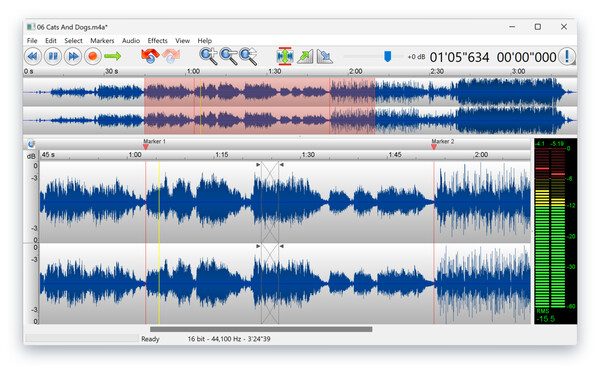This screenshot has height=375, width=600.
Task: Click the selection length time 00'00"000
Action: pos(527,57)
